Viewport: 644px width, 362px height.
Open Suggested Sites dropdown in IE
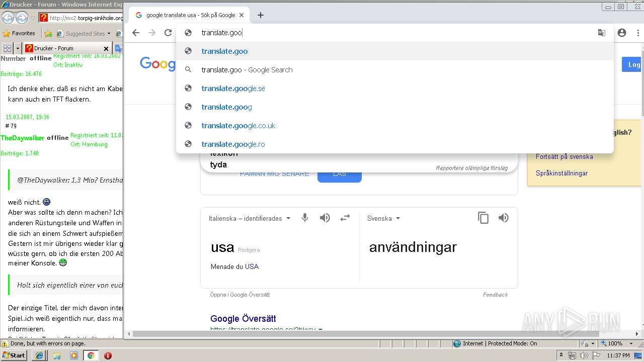(x=83, y=34)
